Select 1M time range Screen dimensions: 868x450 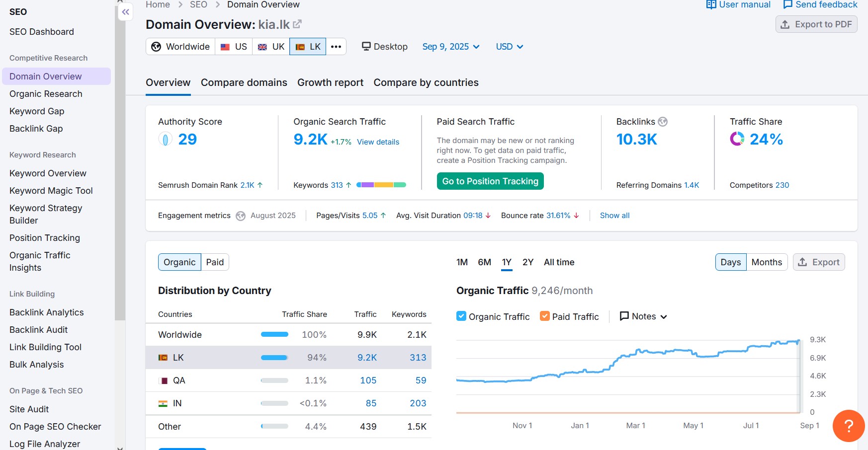click(462, 262)
